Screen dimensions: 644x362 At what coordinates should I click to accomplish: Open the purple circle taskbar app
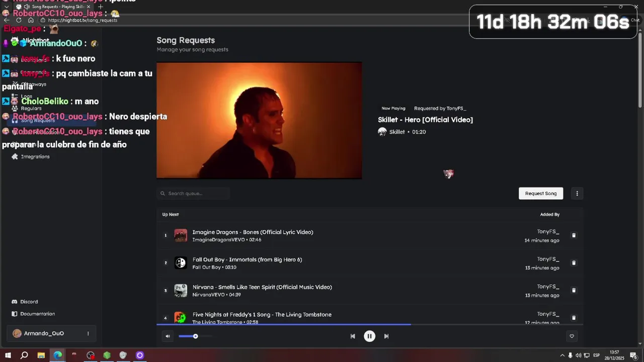click(140, 355)
